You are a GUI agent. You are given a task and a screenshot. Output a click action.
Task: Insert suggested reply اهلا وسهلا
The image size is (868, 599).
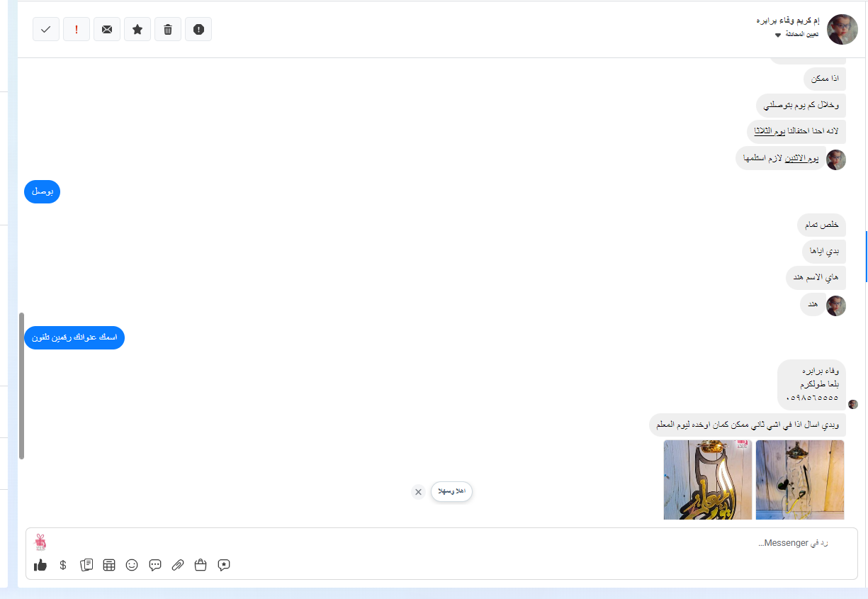[x=451, y=491]
